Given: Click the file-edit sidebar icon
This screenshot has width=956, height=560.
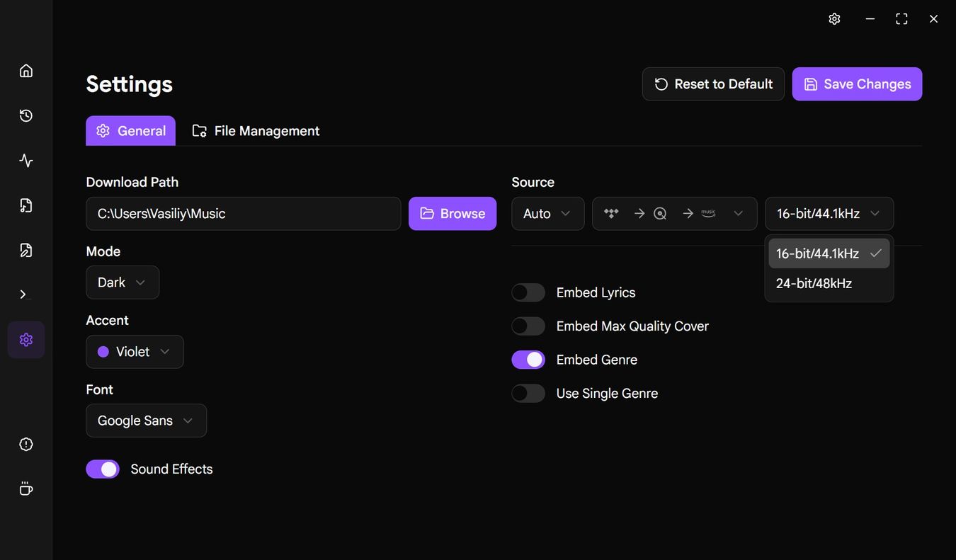Looking at the screenshot, I should 25,249.
